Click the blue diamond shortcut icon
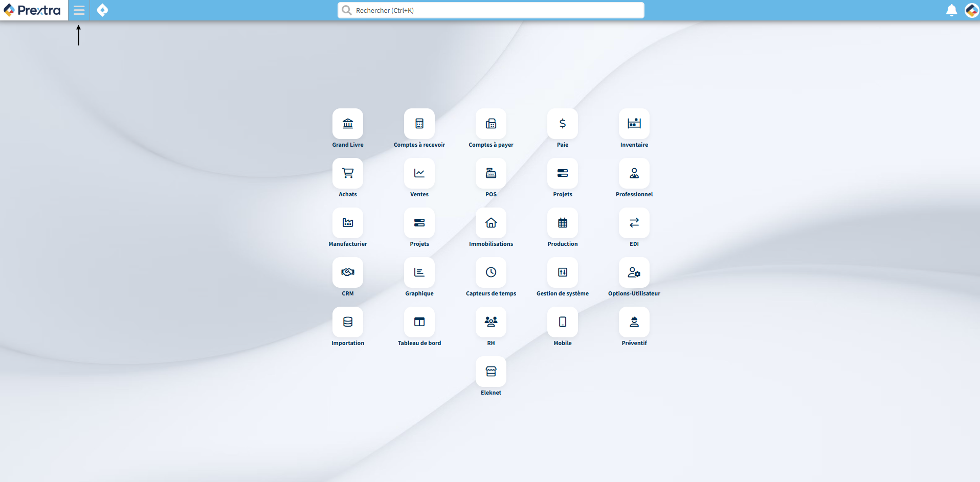The image size is (980, 482). pyautogui.click(x=102, y=10)
